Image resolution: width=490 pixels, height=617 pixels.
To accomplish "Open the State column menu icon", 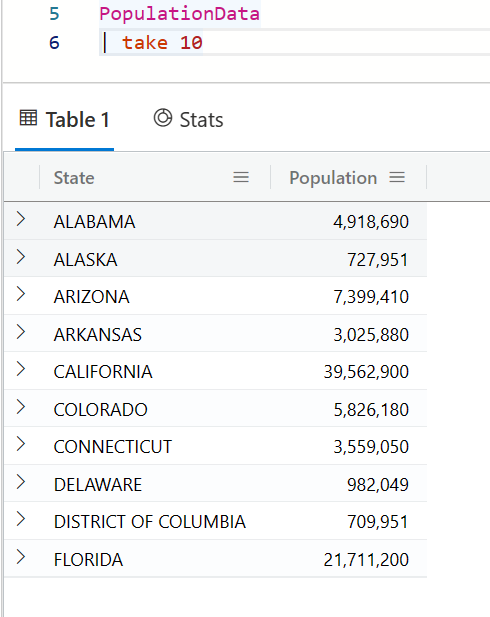I will pyautogui.click(x=241, y=177).
